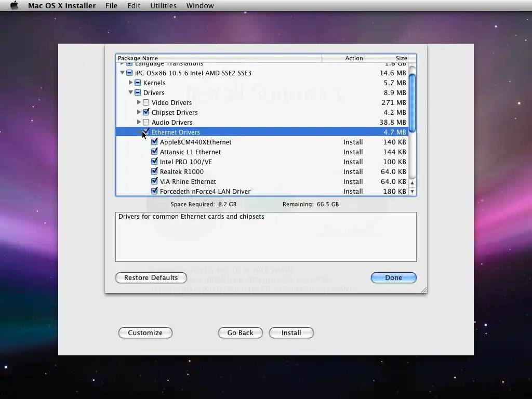This screenshot has height=399, width=532.
Task: Uncheck Forcedeth nForce4 LAN Driver
Action: tap(154, 191)
